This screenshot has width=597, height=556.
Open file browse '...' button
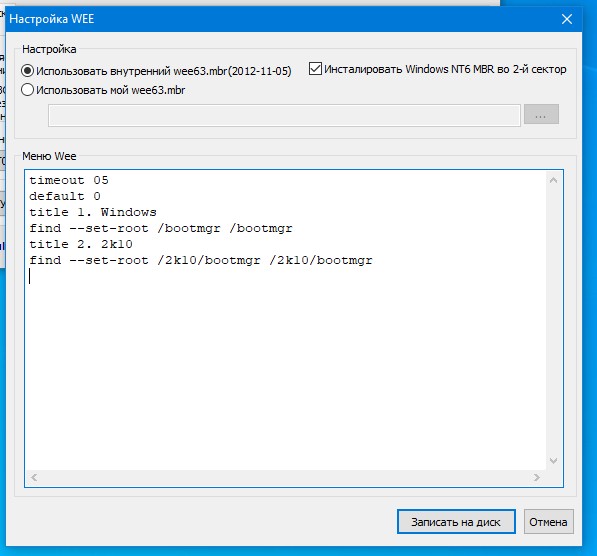point(541,114)
